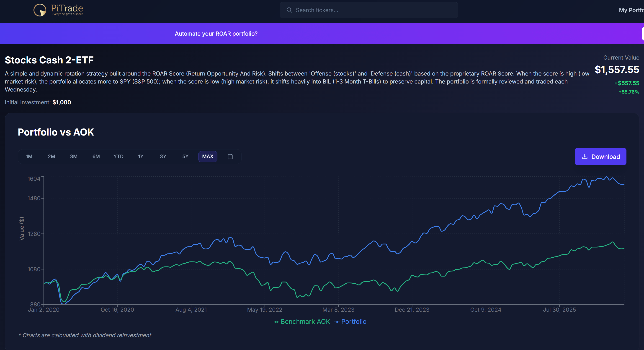Click the dividend reinvestment footnote

click(85, 335)
